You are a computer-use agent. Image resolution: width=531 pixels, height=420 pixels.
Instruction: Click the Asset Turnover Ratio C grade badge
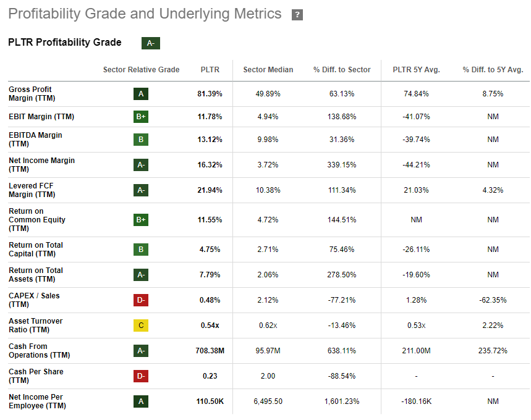141,325
